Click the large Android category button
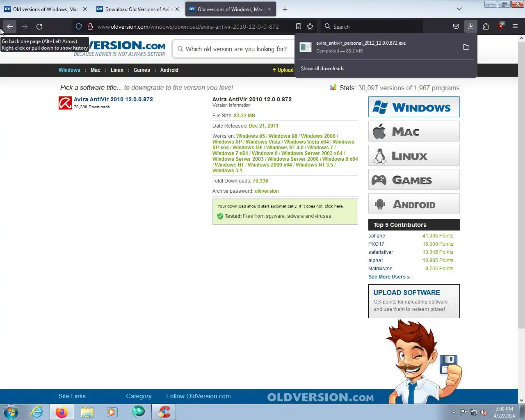 click(414, 204)
